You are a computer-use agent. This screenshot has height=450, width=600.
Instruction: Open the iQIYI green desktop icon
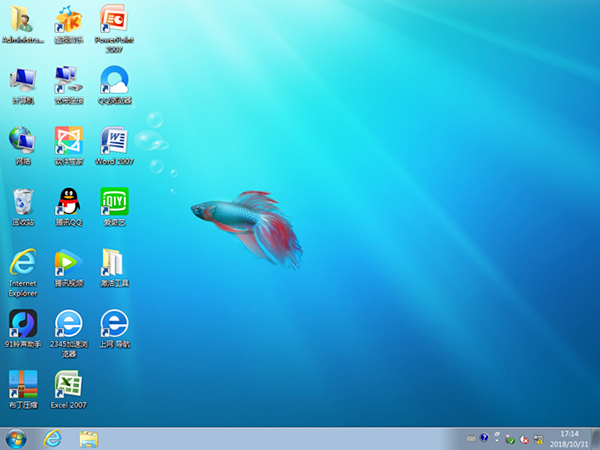pyautogui.click(x=114, y=201)
